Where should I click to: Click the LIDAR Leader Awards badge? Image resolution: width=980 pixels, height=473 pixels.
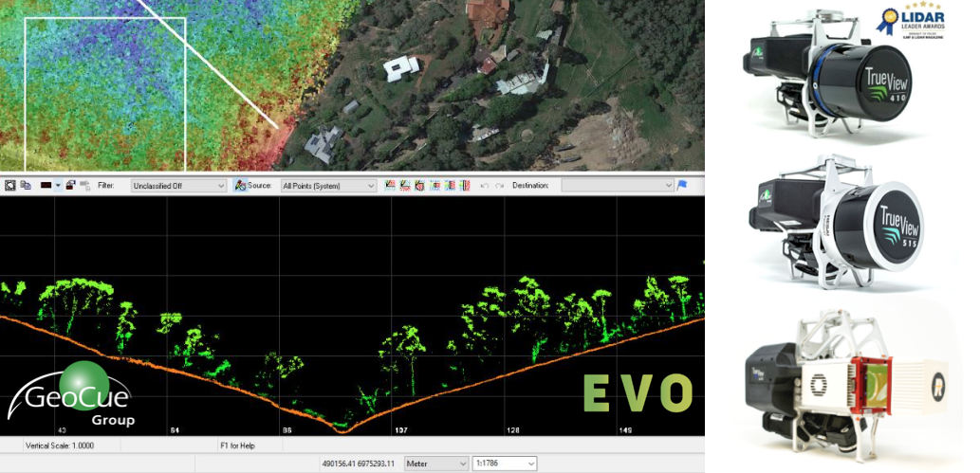(912, 23)
